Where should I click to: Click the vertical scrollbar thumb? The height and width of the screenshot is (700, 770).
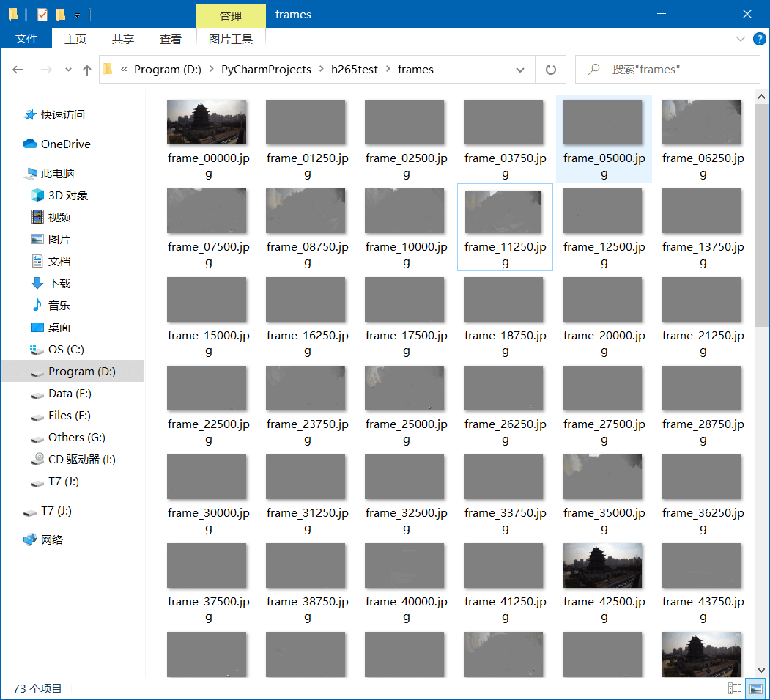(761, 215)
